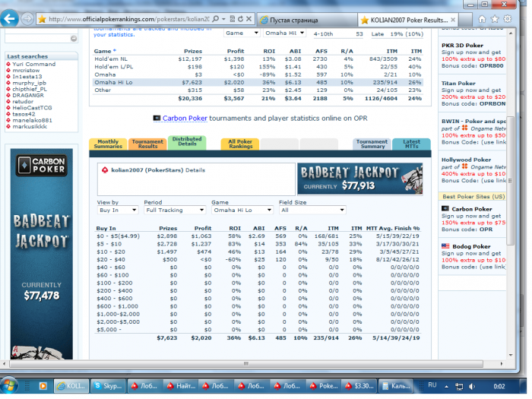532x399 pixels.
Task: Click the page horizontal scrollbar thumb
Action: 246,364
